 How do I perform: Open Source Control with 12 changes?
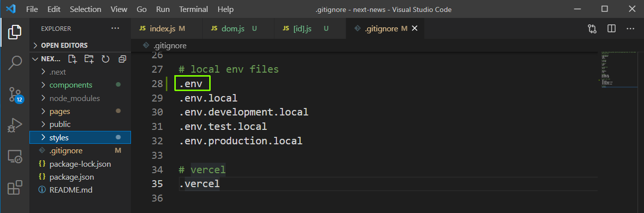(x=15, y=94)
